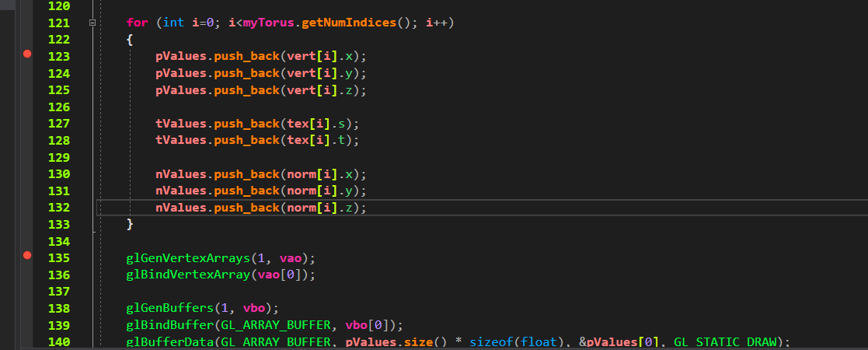Viewport: 868px width, 350px height.
Task: Click 'vbo' argument on line 138
Action: [x=254, y=308]
